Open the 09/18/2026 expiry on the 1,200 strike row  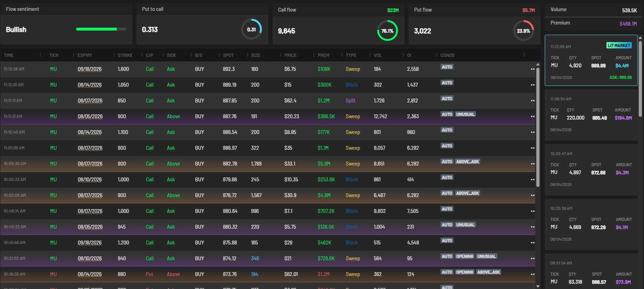[x=90, y=243]
